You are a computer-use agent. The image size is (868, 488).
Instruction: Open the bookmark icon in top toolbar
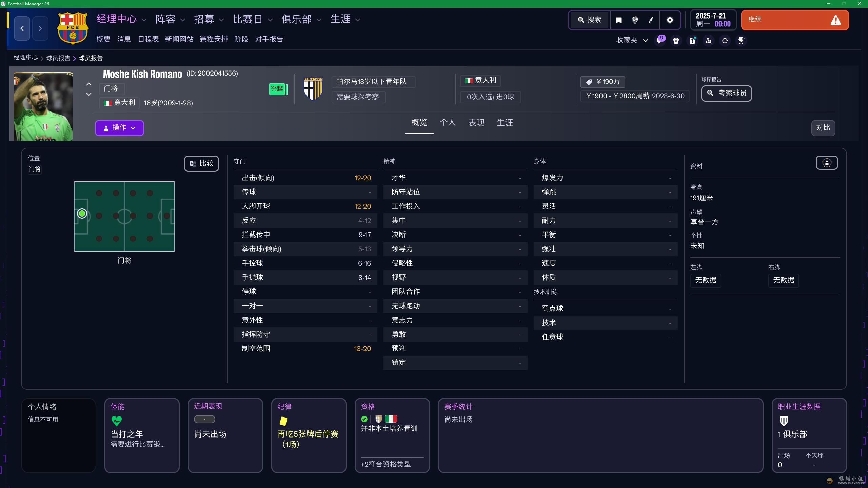click(x=618, y=20)
